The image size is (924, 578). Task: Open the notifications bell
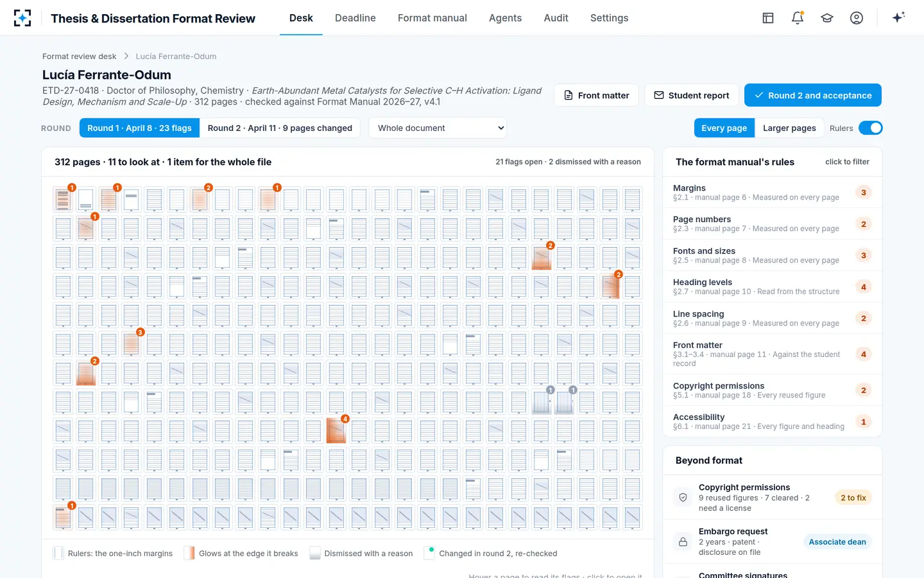pos(798,18)
